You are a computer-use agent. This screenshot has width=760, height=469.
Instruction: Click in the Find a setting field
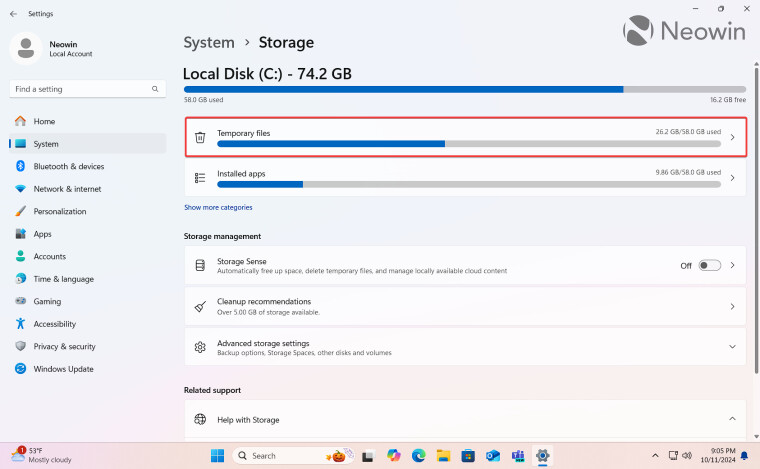pos(87,89)
